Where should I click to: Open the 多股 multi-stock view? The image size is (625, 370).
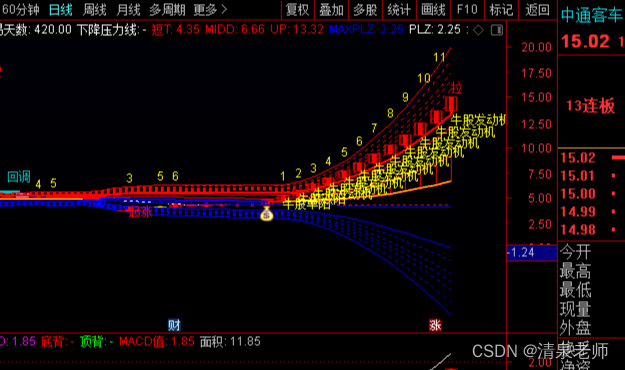365,10
